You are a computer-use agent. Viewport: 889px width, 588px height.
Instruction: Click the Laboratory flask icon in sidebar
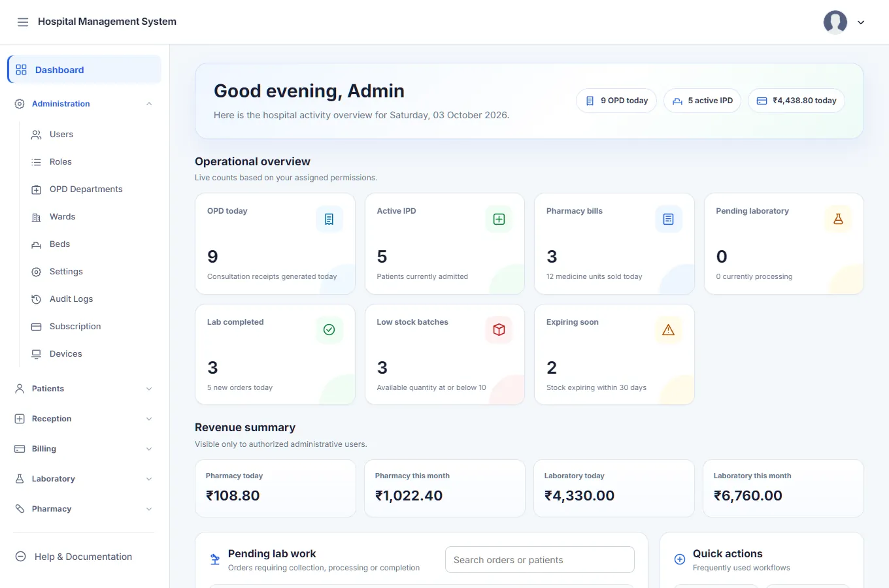(x=20, y=479)
